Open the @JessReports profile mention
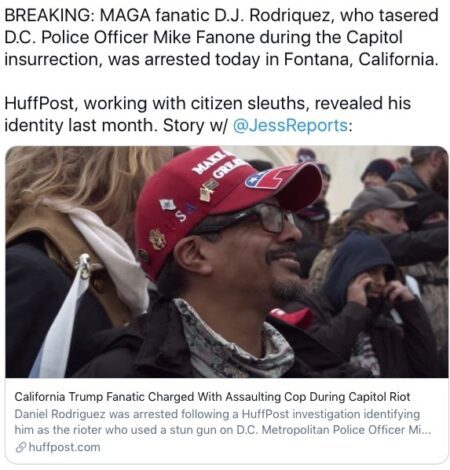Screen dimensions: 450x470 click(290, 125)
